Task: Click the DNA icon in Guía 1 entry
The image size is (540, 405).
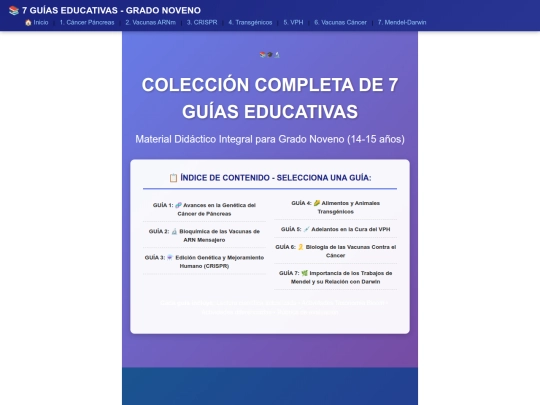Action: 178,205
